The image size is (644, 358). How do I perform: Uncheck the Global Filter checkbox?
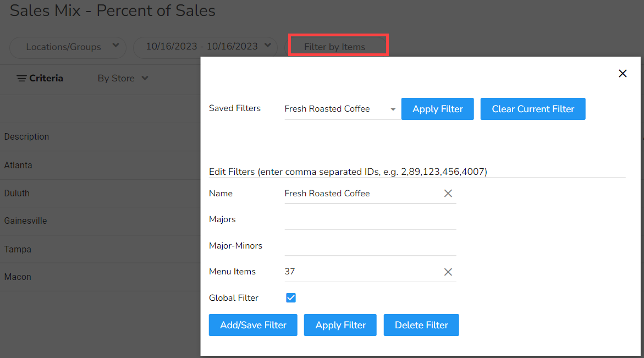coord(291,298)
